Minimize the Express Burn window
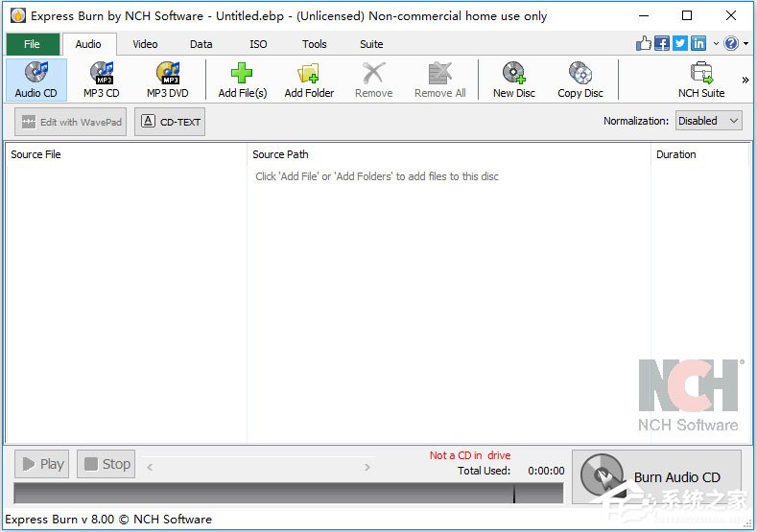 tap(644, 16)
